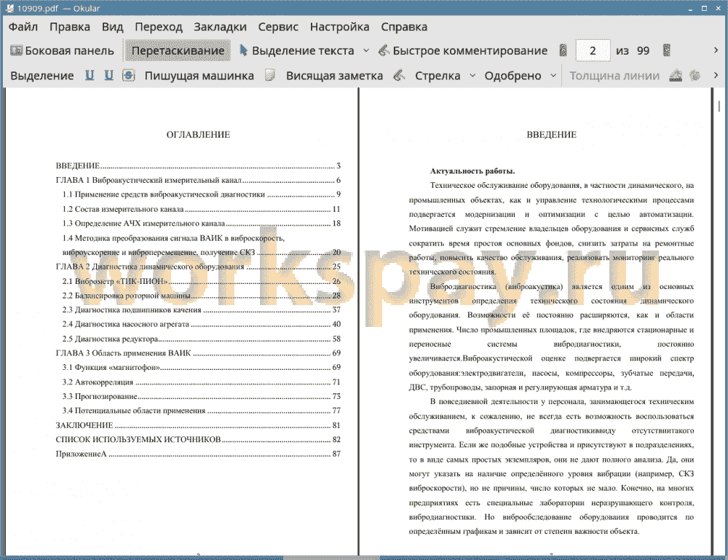Click the ВВЕДЕНИЕ heading on the right page
Image resolution: width=728 pixels, height=560 pixels.
pos(551,135)
